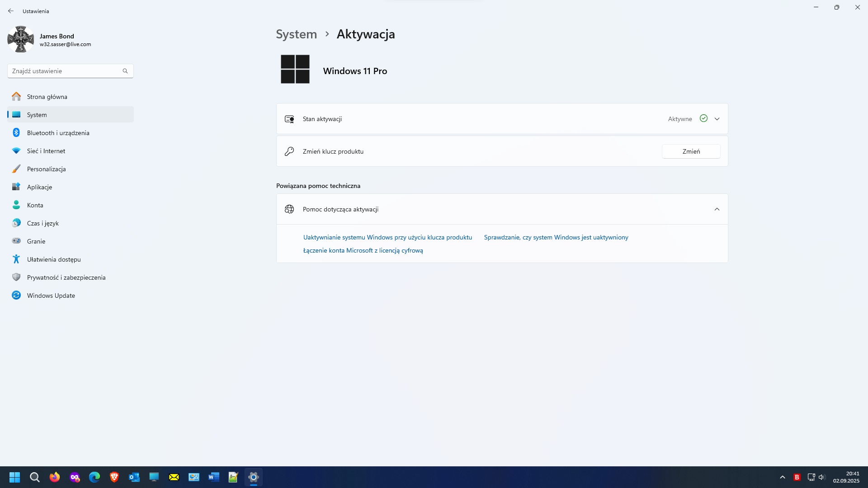Show hidden system tray icons

point(783,477)
